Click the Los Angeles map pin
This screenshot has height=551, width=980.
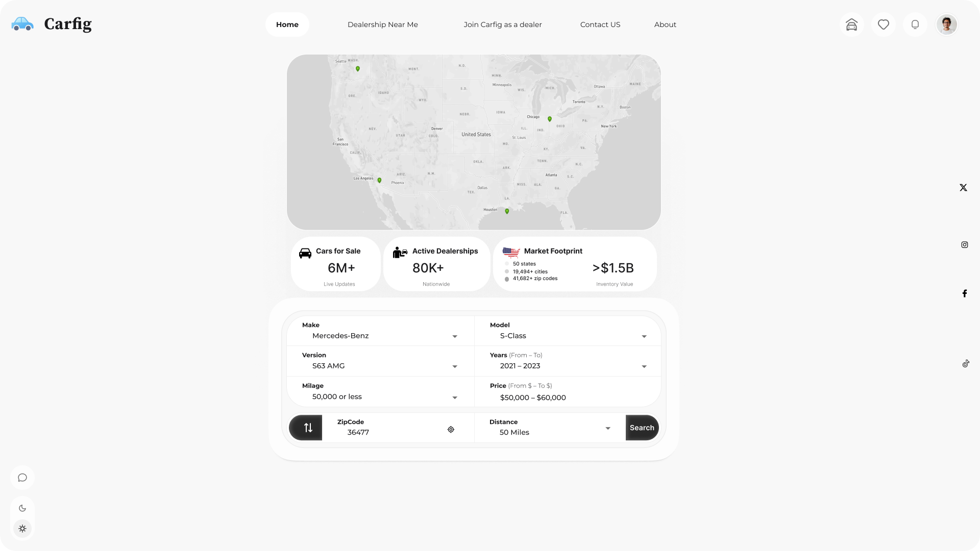click(x=379, y=180)
